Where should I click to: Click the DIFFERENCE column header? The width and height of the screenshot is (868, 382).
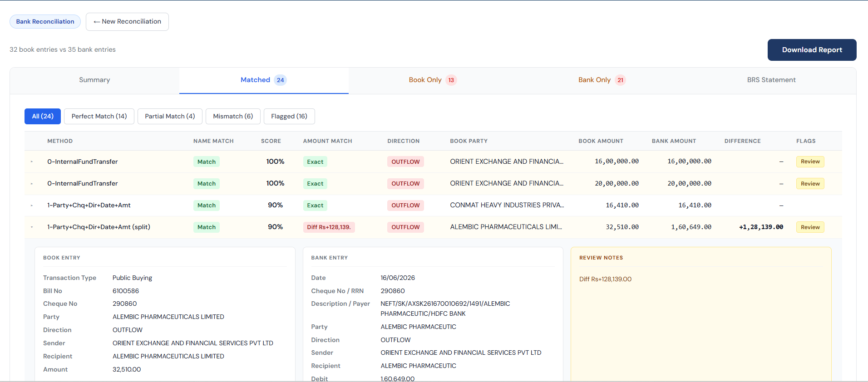tap(742, 141)
